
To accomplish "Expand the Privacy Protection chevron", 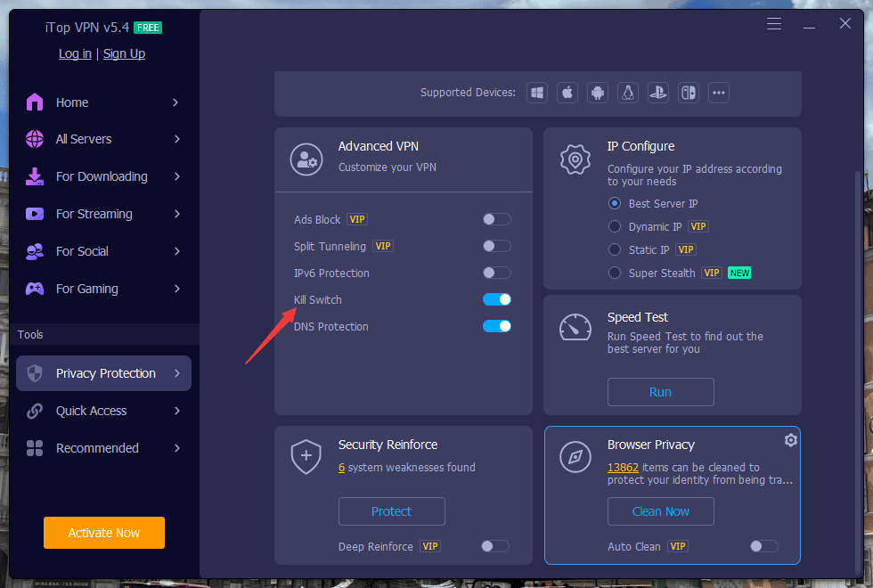I will click(x=177, y=373).
